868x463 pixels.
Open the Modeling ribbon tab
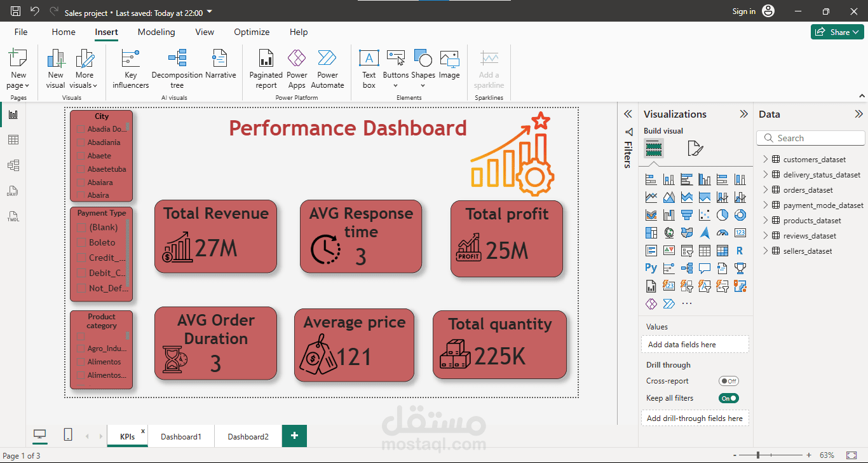(156, 32)
